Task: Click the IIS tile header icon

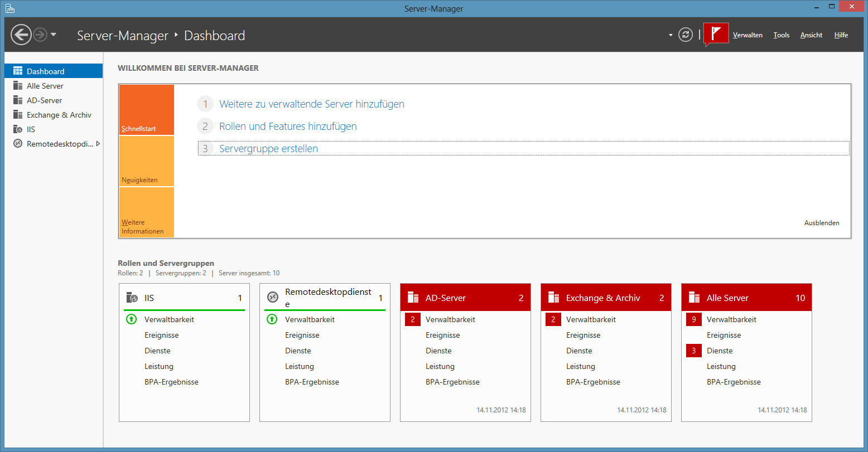Action: [132, 298]
